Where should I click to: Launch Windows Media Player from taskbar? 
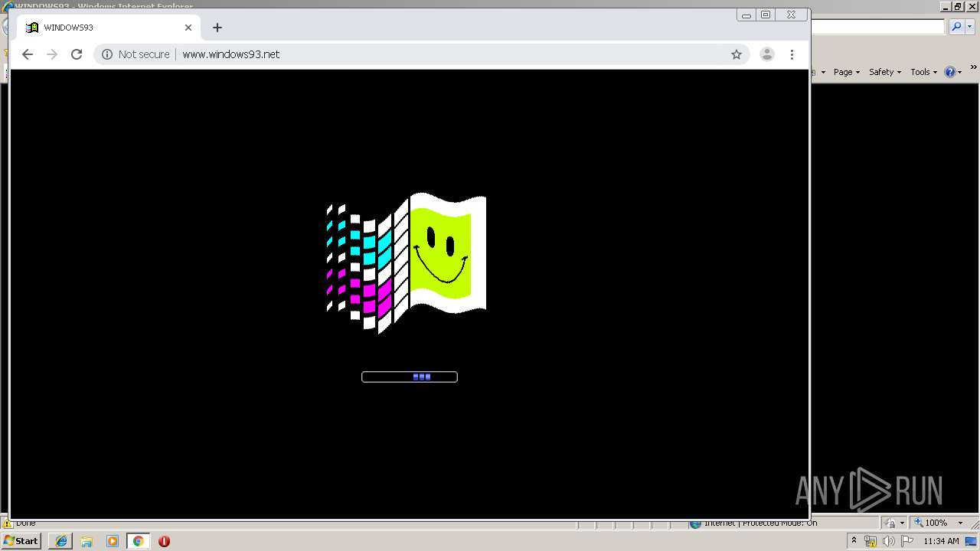click(x=113, y=541)
